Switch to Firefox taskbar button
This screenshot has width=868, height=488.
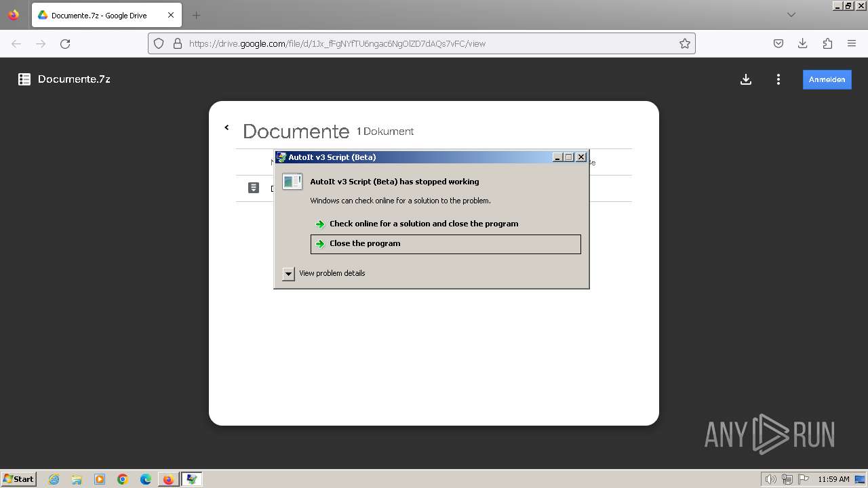(x=168, y=479)
